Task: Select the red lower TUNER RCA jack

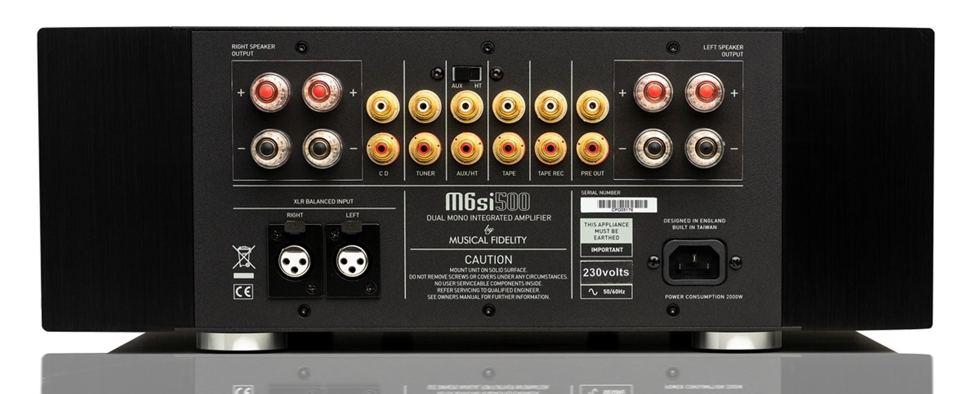Action: pos(425,149)
